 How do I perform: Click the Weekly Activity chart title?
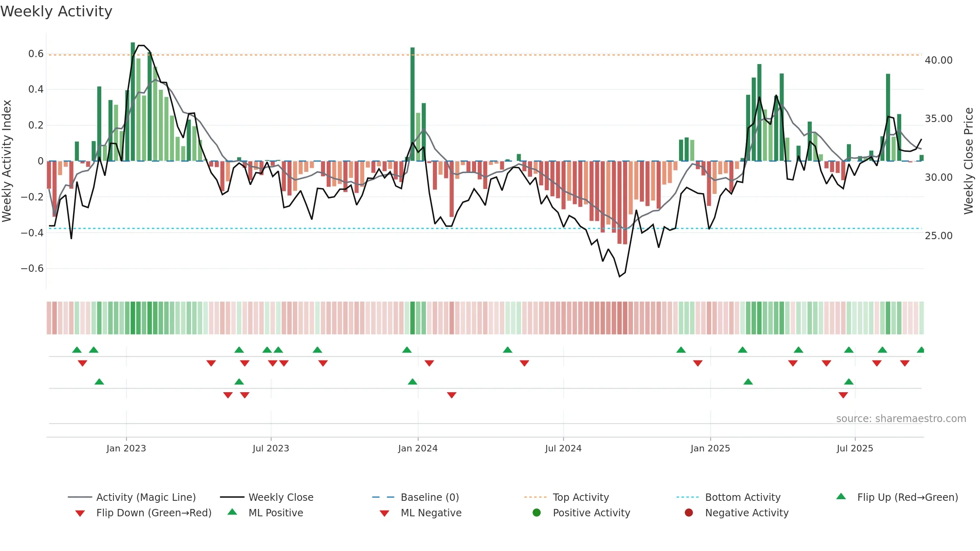[56, 11]
